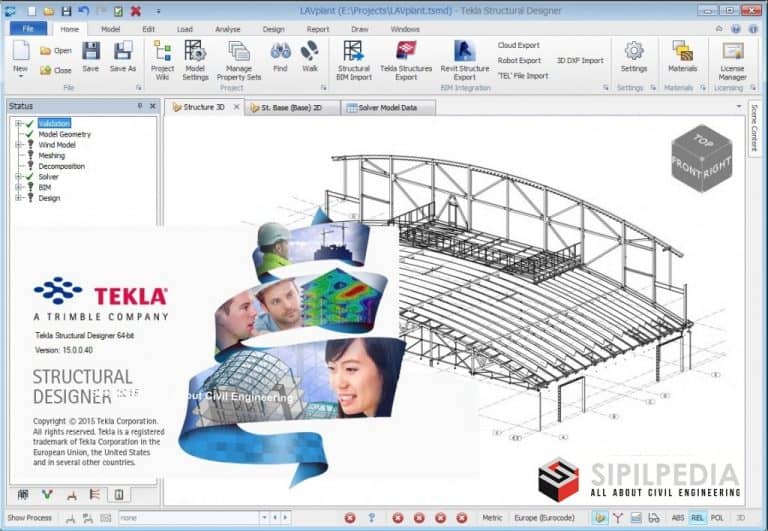Toggle the glasses icon in the status bar
This screenshot has height=531, width=768.
pos(653,518)
